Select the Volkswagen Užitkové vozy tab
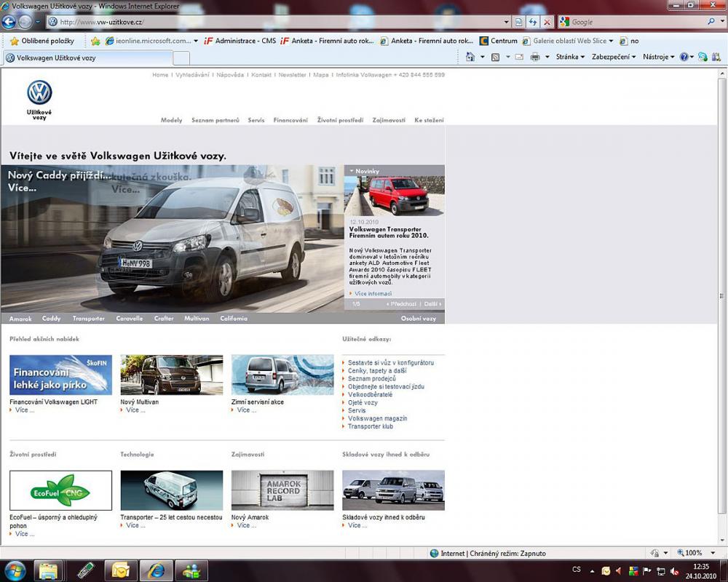 click(x=88, y=58)
